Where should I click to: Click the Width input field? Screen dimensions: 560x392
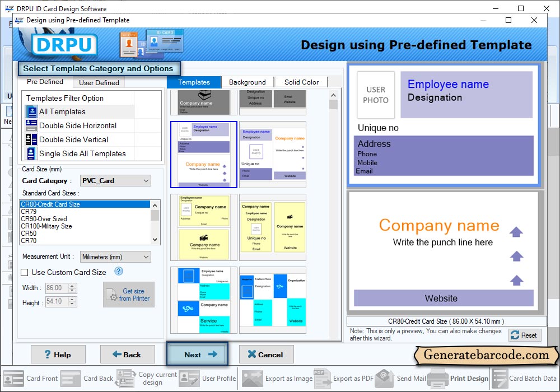point(57,288)
